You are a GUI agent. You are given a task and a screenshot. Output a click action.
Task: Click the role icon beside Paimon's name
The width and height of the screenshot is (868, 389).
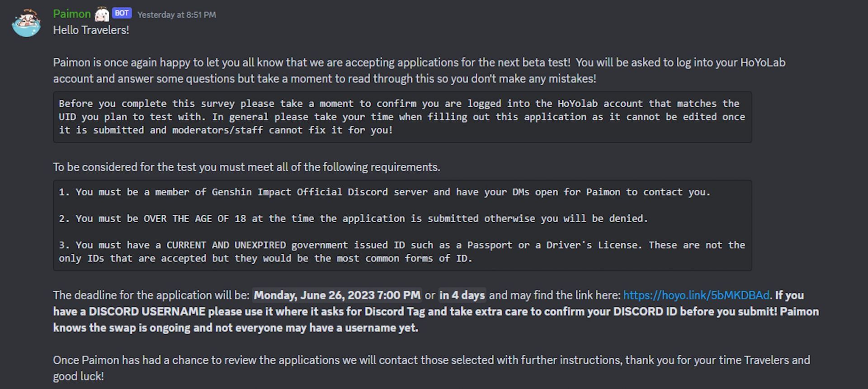coord(102,14)
